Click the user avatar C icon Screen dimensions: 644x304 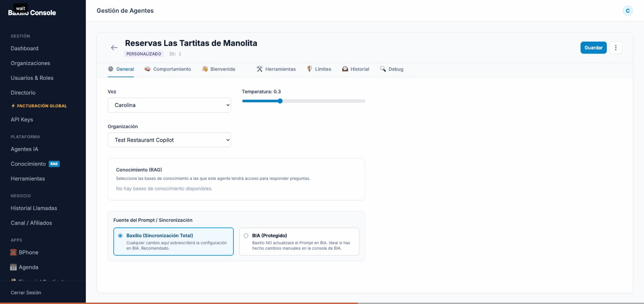coord(628,11)
